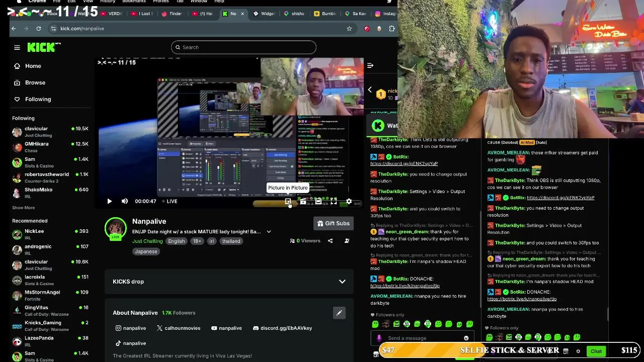Mute the stream volume

pyautogui.click(x=125, y=201)
